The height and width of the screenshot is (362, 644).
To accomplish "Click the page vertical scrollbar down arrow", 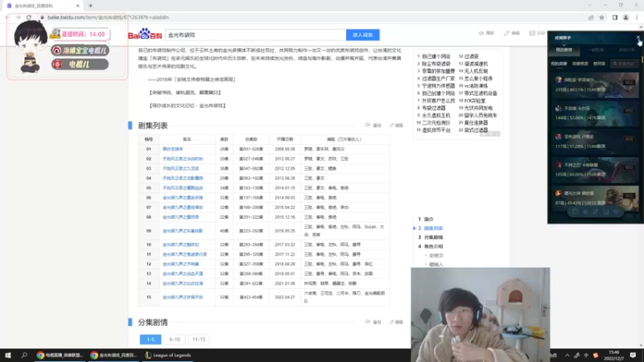I will tap(641, 346).
